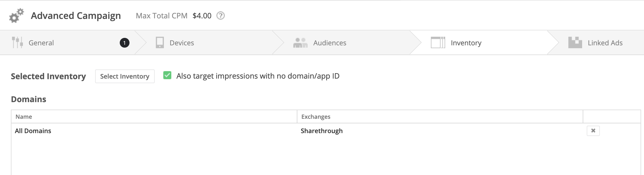
Task: Click the Selected Inventory heading
Action: click(48, 76)
